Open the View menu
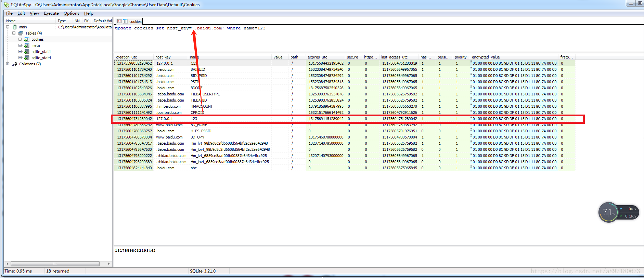Image resolution: width=644 pixels, height=278 pixels. point(34,13)
